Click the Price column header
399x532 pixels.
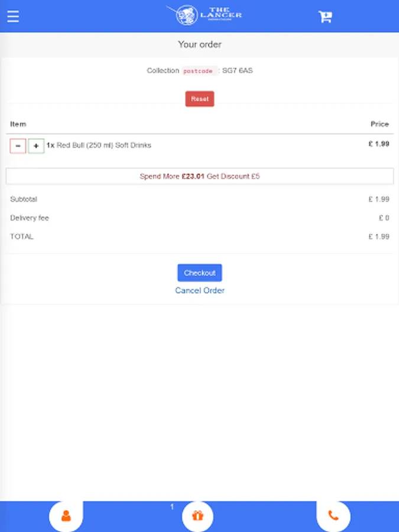(x=379, y=124)
